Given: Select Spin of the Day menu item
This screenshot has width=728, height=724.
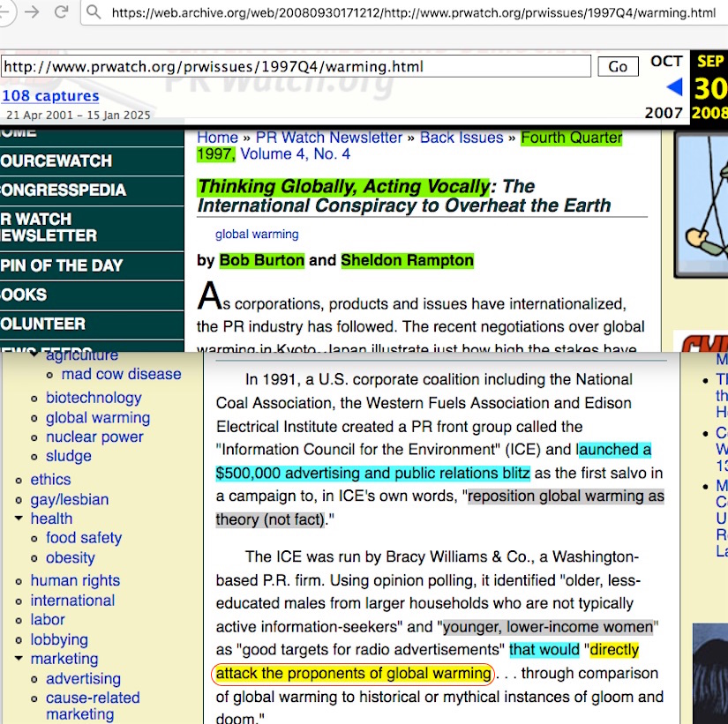Looking at the screenshot, I should click(62, 265).
